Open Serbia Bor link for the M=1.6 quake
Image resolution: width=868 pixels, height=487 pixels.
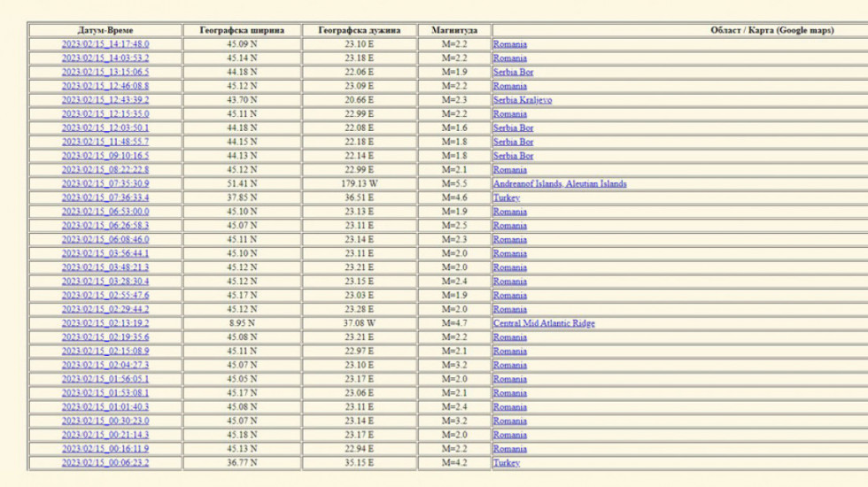click(513, 128)
